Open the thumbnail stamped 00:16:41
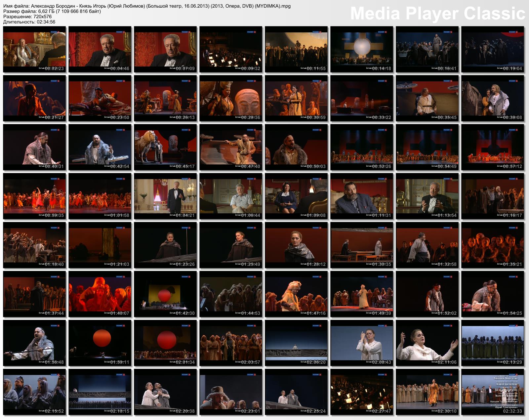 [x=427, y=50]
